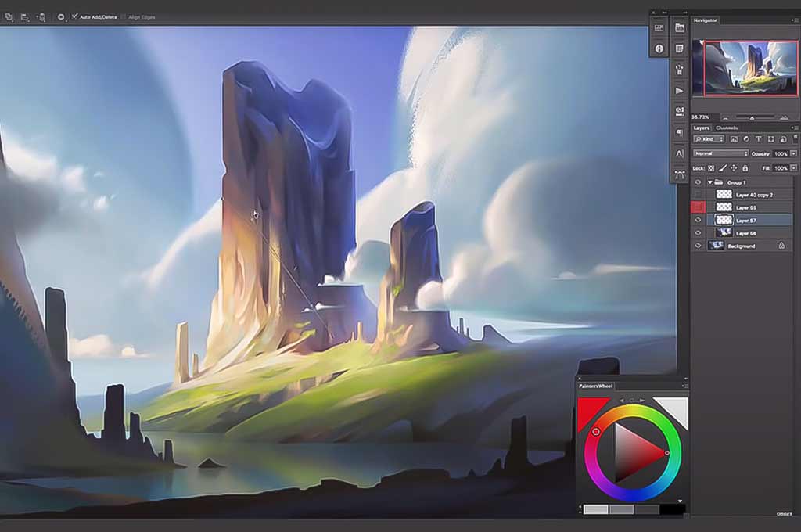Select the Navigator tab
801x532 pixels.
pyautogui.click(x=706, y=20)
